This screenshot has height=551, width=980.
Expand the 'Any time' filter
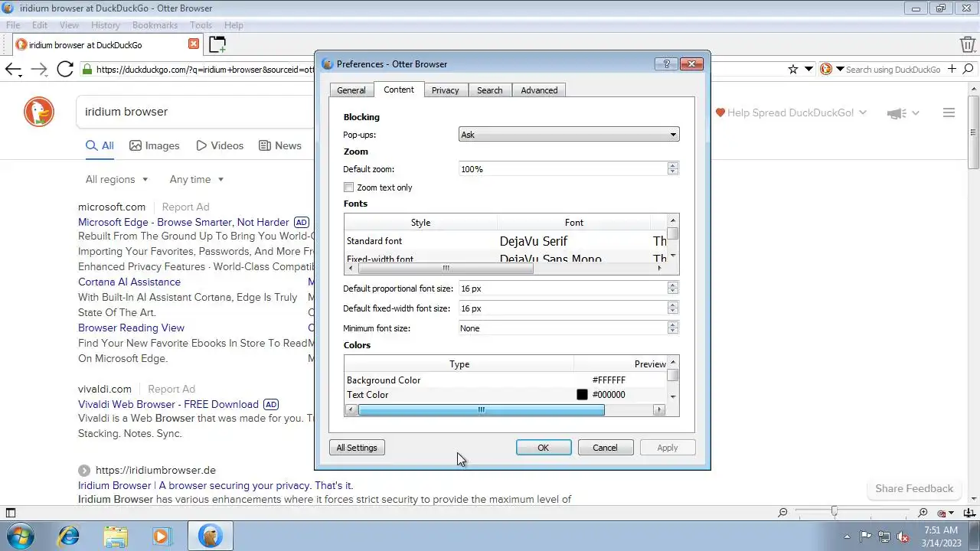(197, 179)
